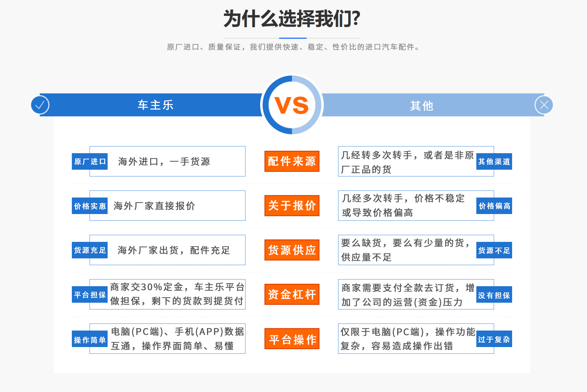
Task: Select the blue 平台担保 tag
Action: [x=90, y=294]
